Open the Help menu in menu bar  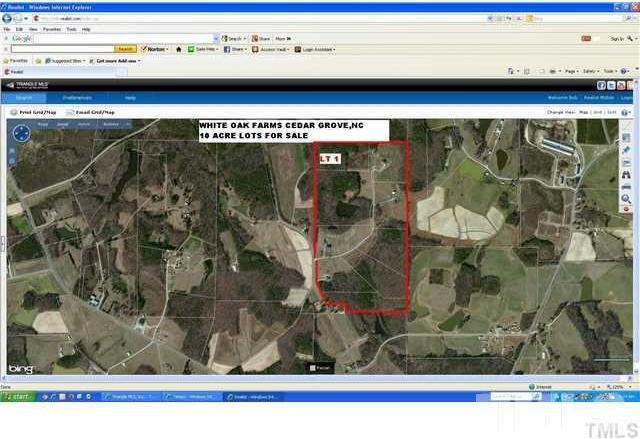(x=86, y=29)
